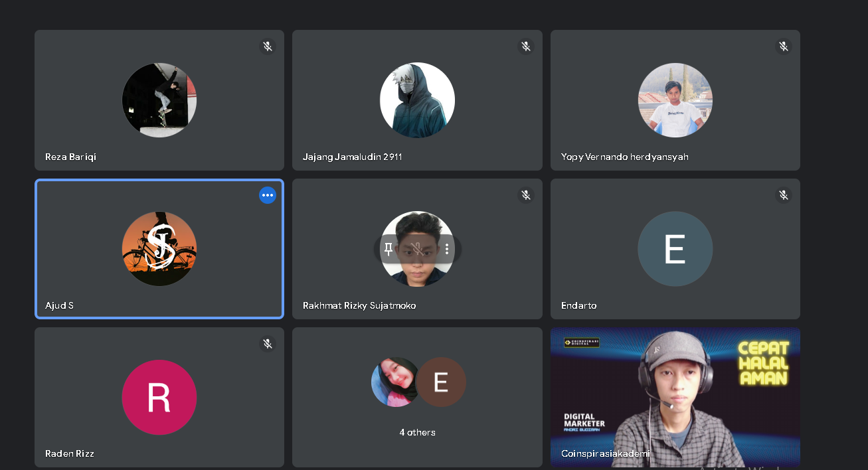The width and height of the screenshot is (868, 470).
Task: Click Reza Bariqi's skateboarder avatar
Action: click(159, 100)
